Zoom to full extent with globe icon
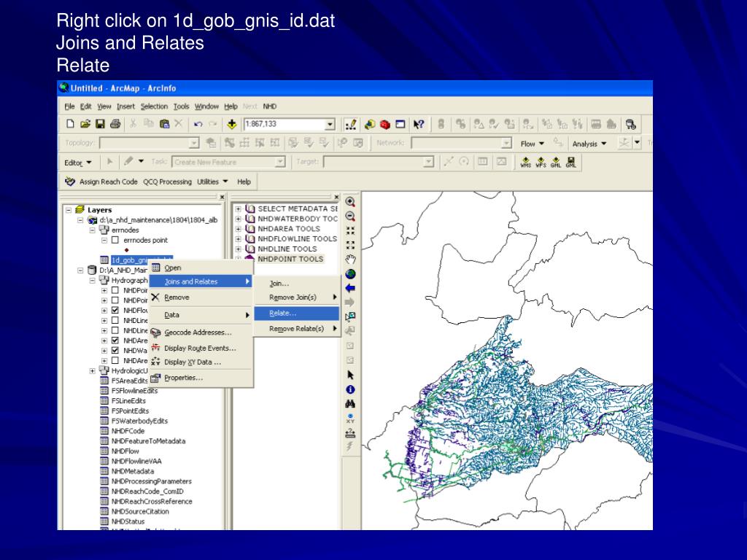 point(350,274)
